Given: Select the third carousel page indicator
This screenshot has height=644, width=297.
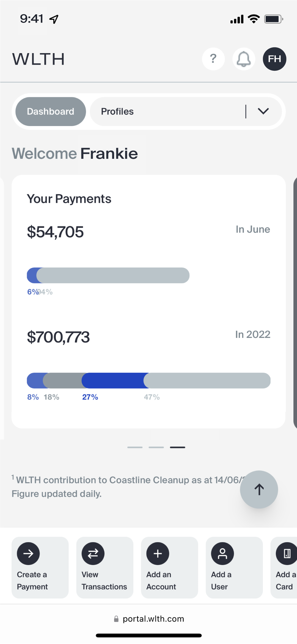Looking at the screenshot, I should click(x=177, y=447).
